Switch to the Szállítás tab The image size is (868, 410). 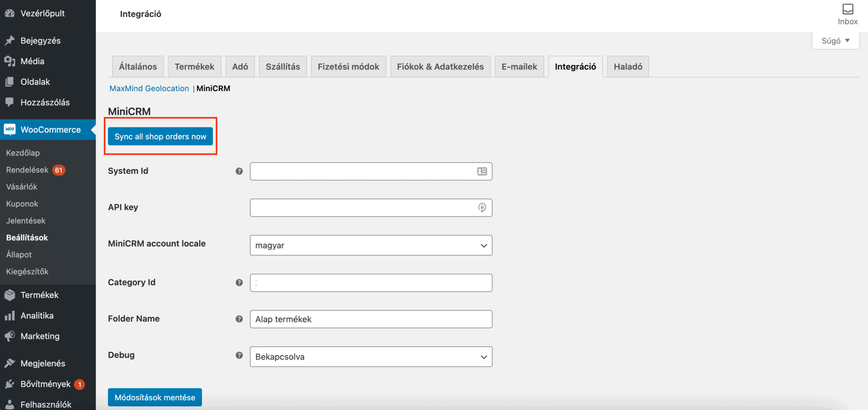tap(283, 67)
